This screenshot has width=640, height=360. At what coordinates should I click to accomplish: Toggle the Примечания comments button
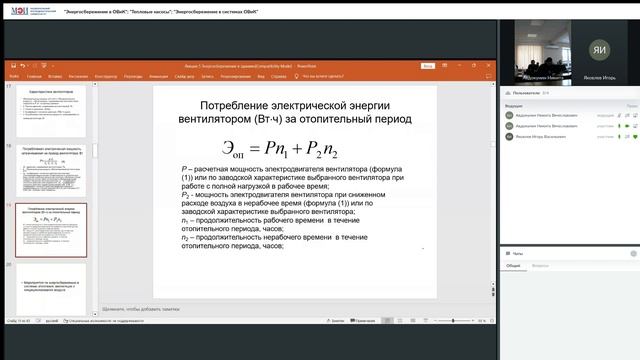[x=363, y=321]
